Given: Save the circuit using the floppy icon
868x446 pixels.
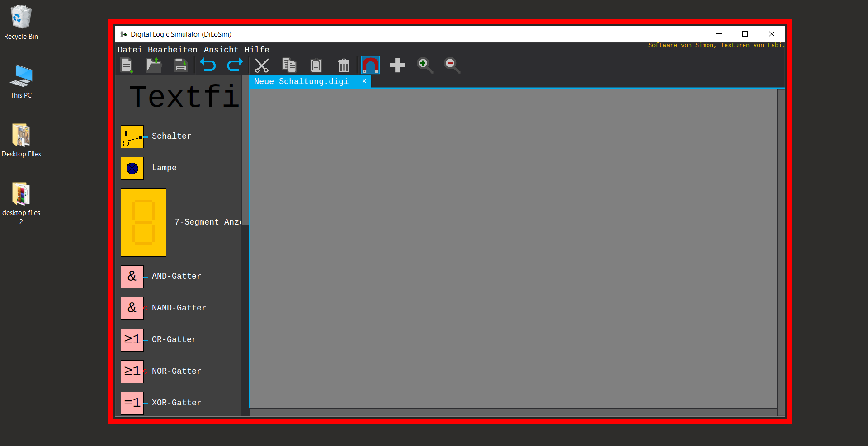Looking at the screenshot, I should (x=181, y=66).
